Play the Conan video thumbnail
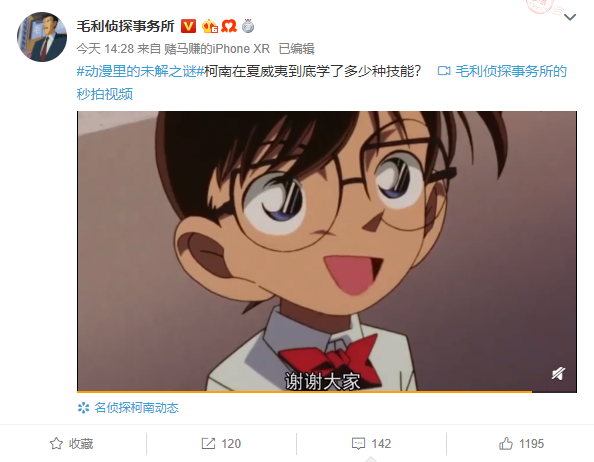Viewport: 594px width, 462px height. pyautogui.click(x=327, y=251)
